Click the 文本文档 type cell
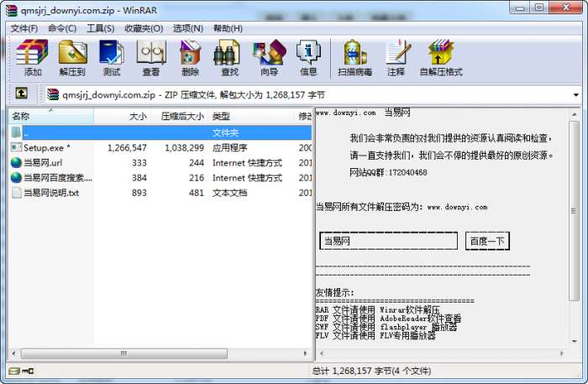This screenshot has width=588, height=384. tap(229, 192)
